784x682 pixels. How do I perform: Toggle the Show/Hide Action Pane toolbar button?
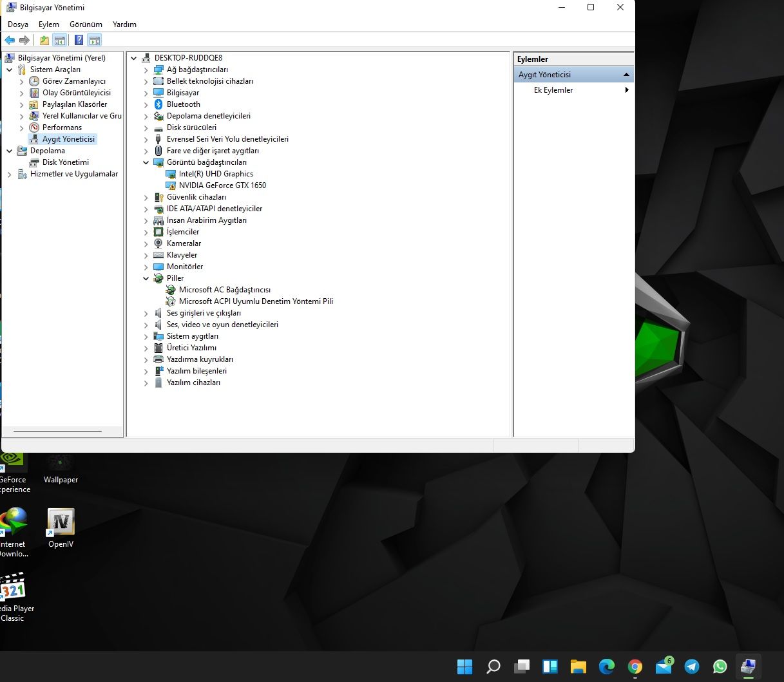tap(95, 41)
